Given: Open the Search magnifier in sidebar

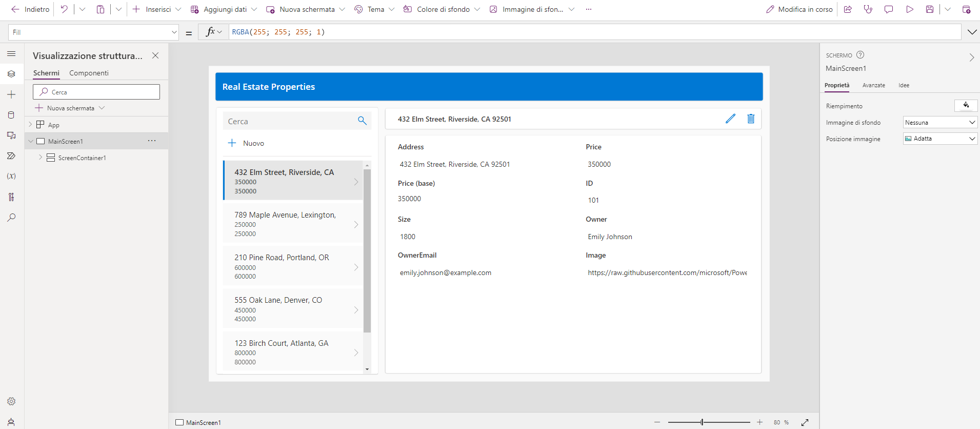Looking at the screenshot, I should 11,218.
